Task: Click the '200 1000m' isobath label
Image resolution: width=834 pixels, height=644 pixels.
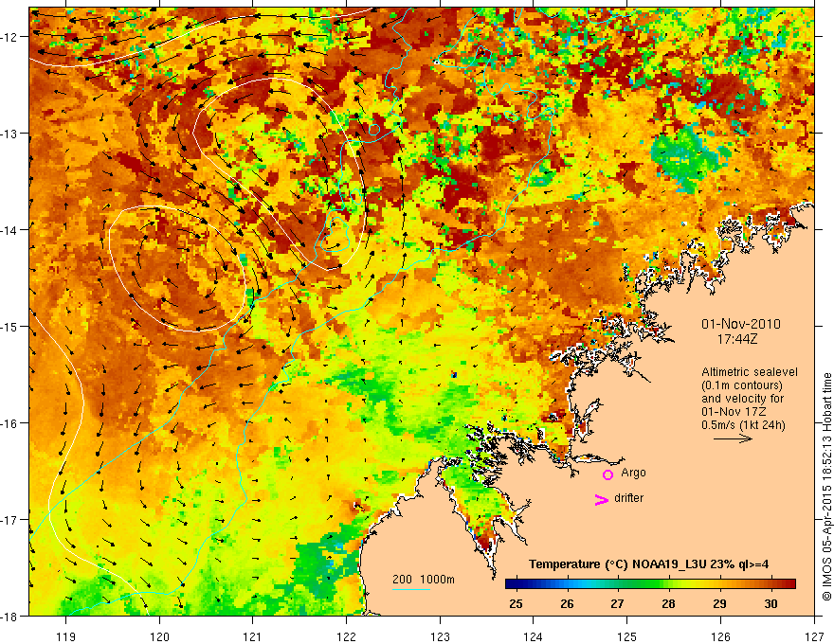Action: click(x=424, y=580)
